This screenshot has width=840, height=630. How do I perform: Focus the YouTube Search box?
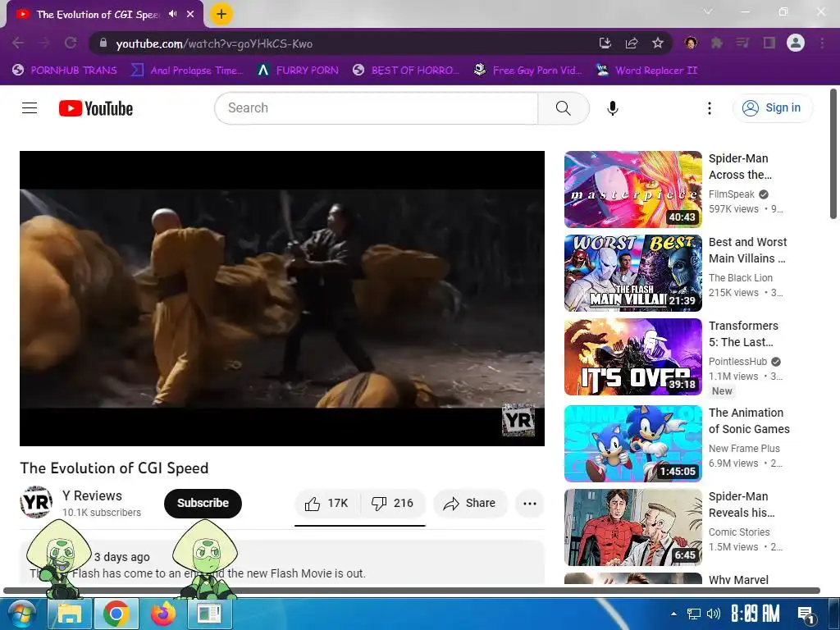coord(376,108)
